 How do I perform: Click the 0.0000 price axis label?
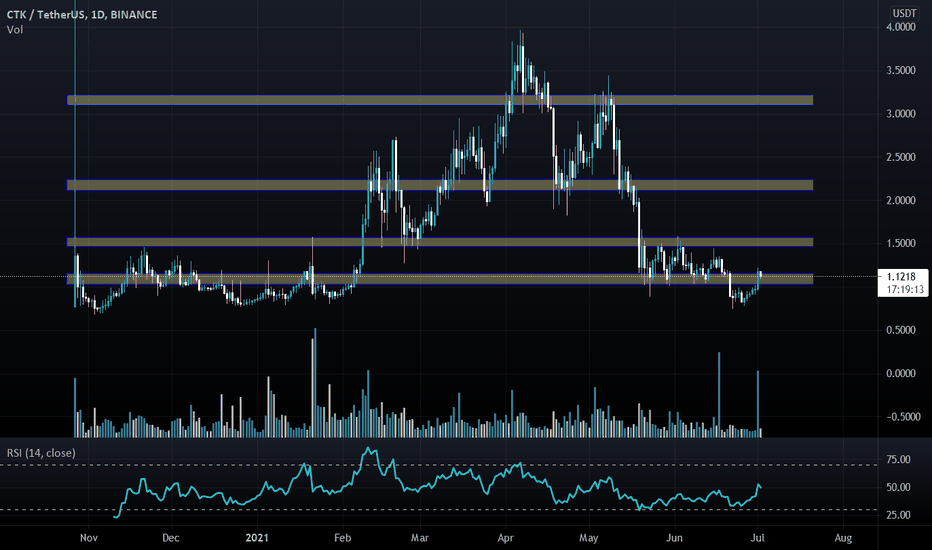[x=901, y=373]
